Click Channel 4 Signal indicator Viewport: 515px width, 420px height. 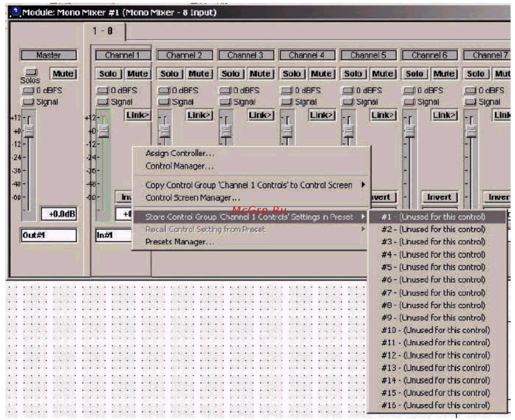coord(287,102)
